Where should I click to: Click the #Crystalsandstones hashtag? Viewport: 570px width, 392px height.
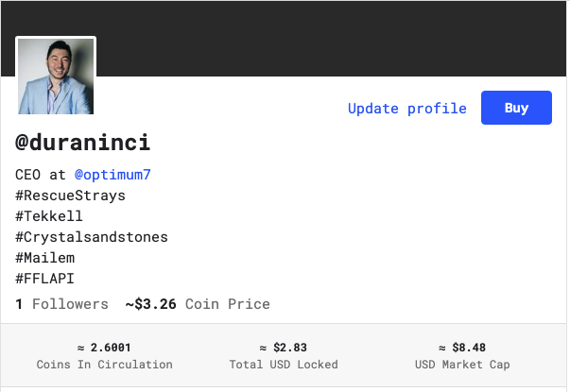[x=92, y=237]
